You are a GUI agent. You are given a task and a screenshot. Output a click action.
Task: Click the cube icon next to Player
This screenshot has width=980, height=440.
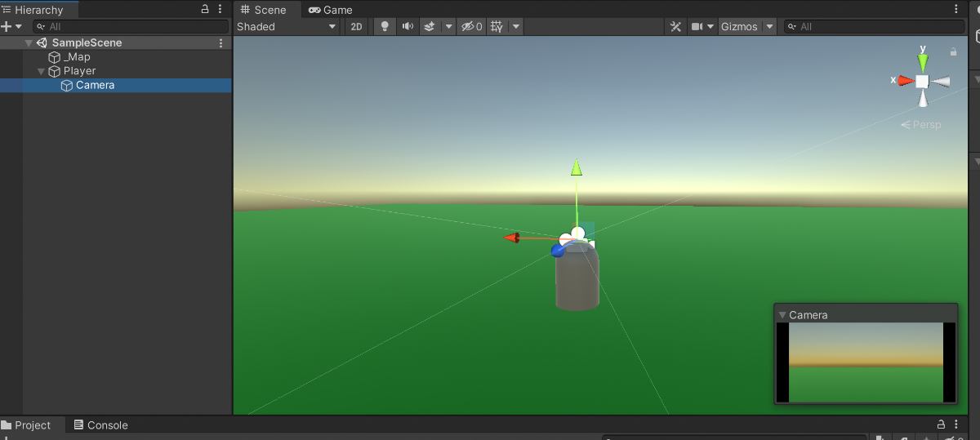click(x=55, y=71)
